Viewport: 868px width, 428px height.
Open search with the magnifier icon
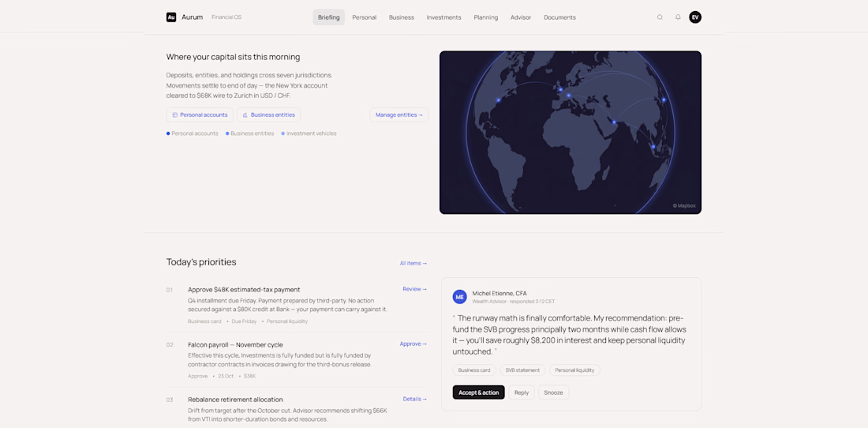pos(660,17)
